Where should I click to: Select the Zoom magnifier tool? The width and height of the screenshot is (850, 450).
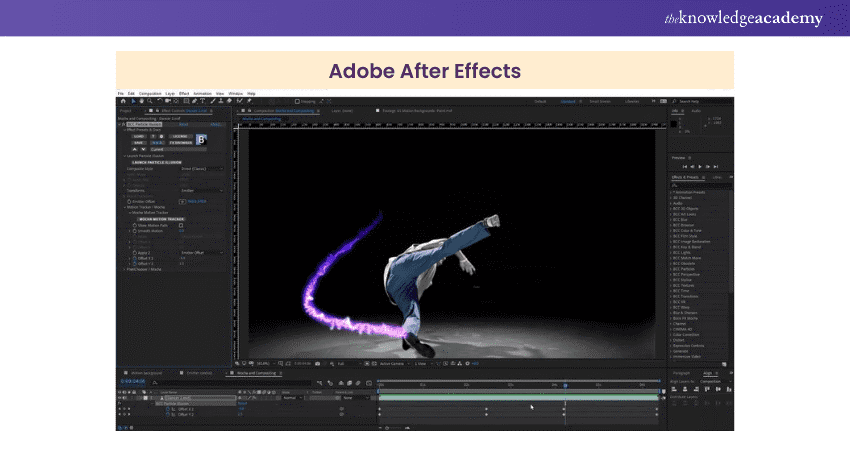pos(150,101)
